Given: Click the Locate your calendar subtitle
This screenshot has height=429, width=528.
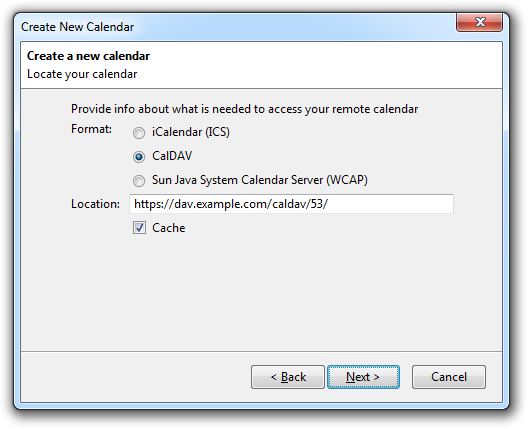Looking at the screenshot, I should [x=82, y=74].
